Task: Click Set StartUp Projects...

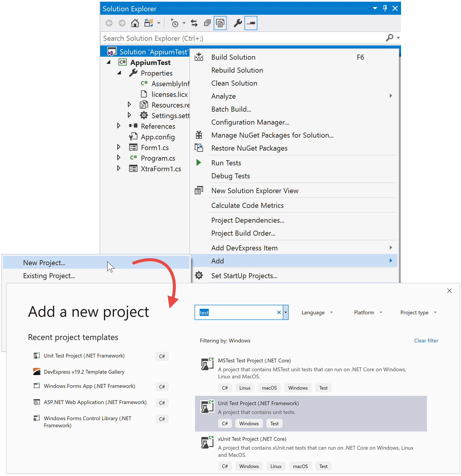Action: (x=294, y=276)
